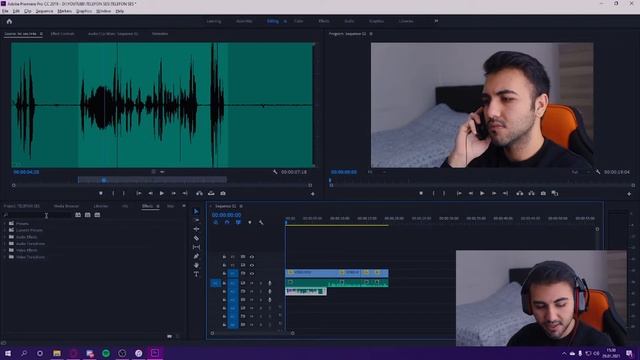Switch to the Media Browser tab
The width and height of the screenshot is (640, 360).
click(66, 206)
